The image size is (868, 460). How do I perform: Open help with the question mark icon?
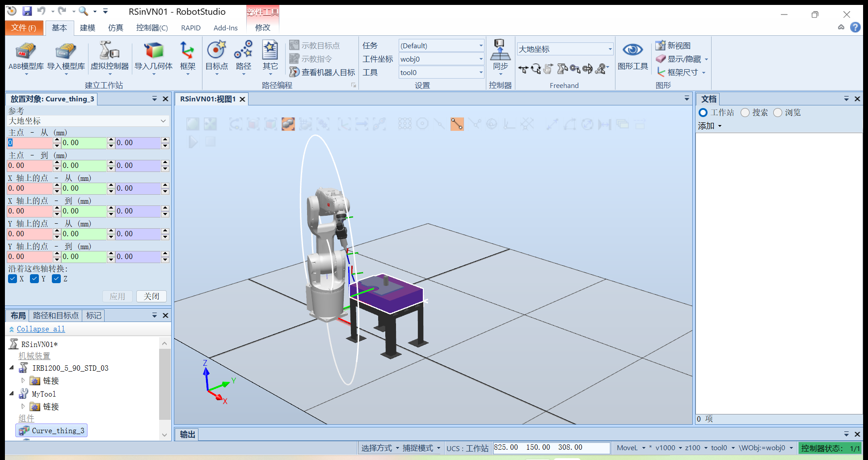tap(855, 27)
